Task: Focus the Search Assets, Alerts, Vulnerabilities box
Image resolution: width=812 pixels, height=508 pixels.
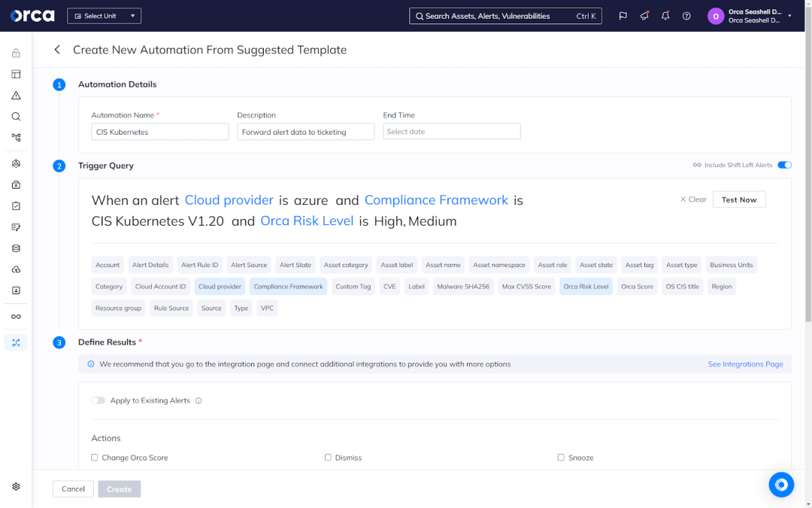Action: [x=505, y=16]
